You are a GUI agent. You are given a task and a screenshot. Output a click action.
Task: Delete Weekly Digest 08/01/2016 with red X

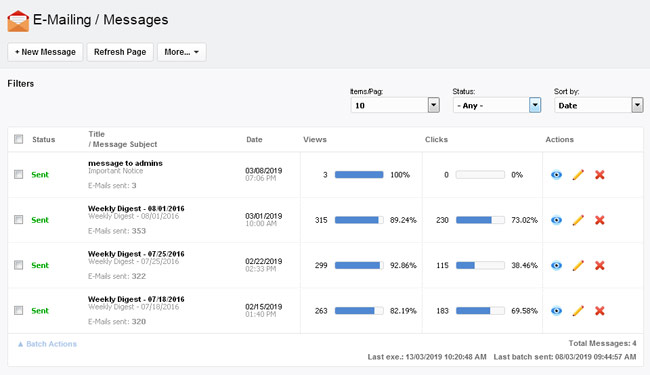(599, 220)
